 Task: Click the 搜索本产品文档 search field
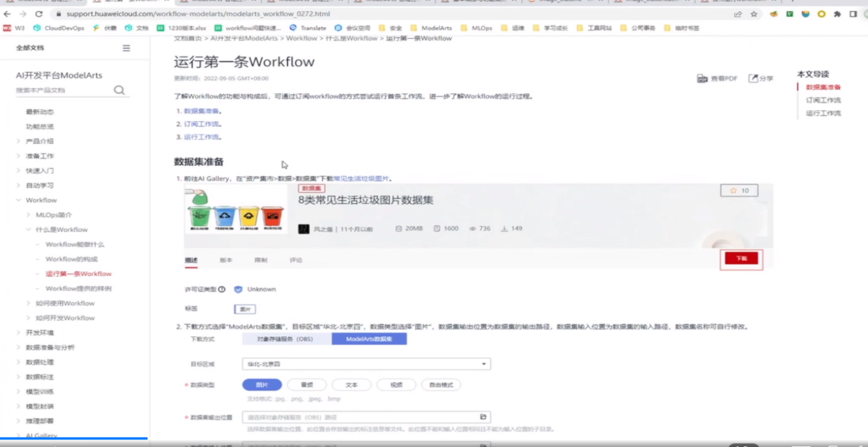[63, 90]
